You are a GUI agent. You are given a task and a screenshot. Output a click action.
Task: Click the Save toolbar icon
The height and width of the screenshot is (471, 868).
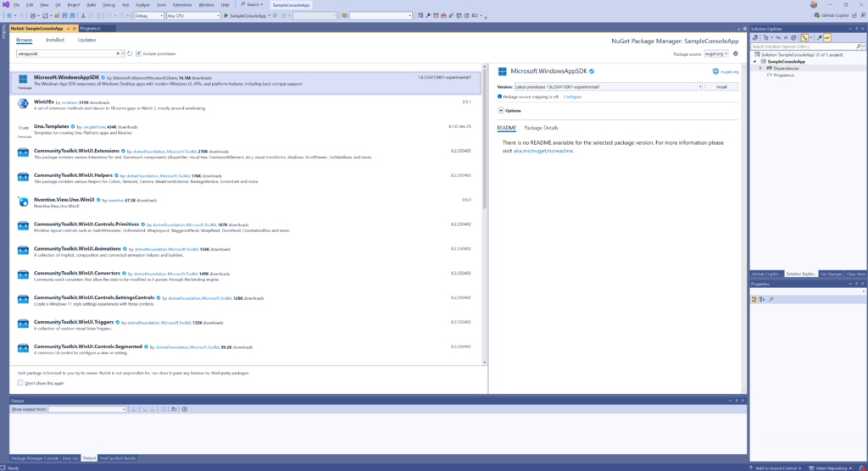tap(64, 15)
